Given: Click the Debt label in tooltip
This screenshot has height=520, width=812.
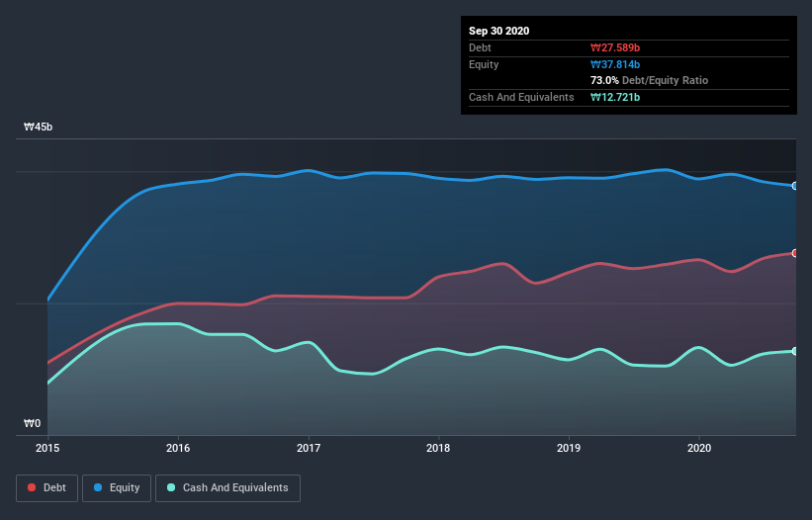Looking at the screenshot, I should tap(480, 47).
